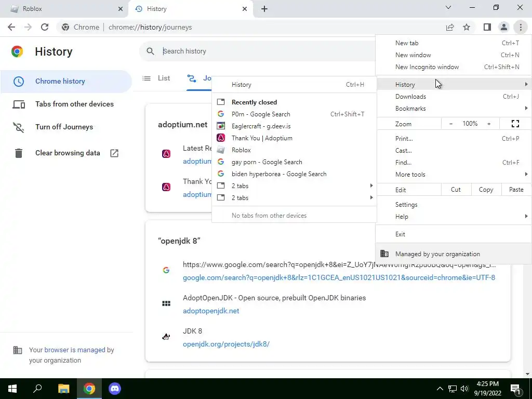Click the external link icon beside Clear browsing data
This screenshot has width=532, height=399.
(x=114, y=153)
